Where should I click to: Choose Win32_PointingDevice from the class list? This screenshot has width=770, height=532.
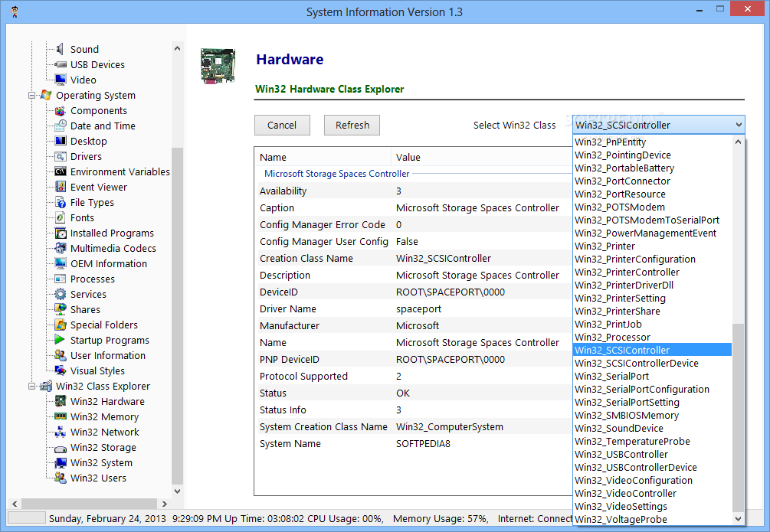pyautogui.click(x=652, y=155)
